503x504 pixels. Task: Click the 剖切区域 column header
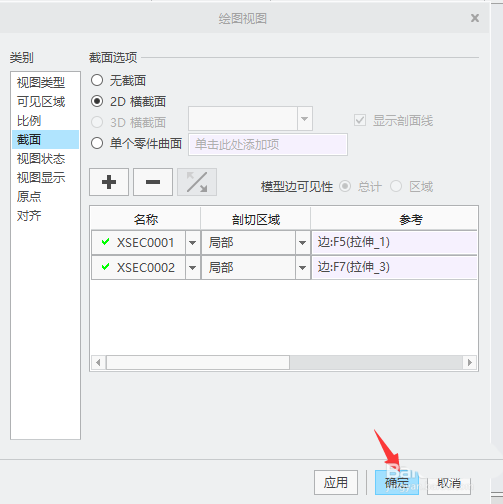coord(256,219)
